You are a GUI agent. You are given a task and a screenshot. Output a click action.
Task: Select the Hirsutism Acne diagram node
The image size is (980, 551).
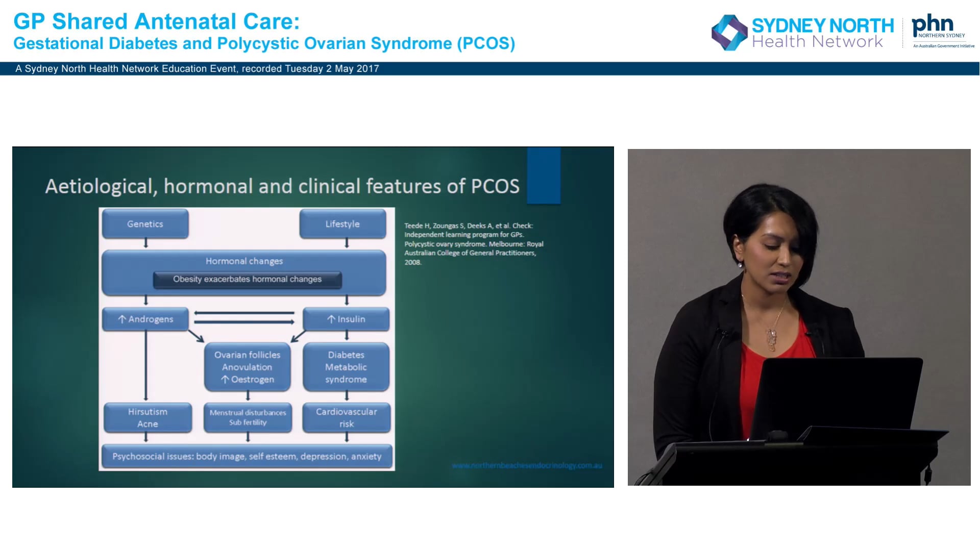tap(148, 417)
